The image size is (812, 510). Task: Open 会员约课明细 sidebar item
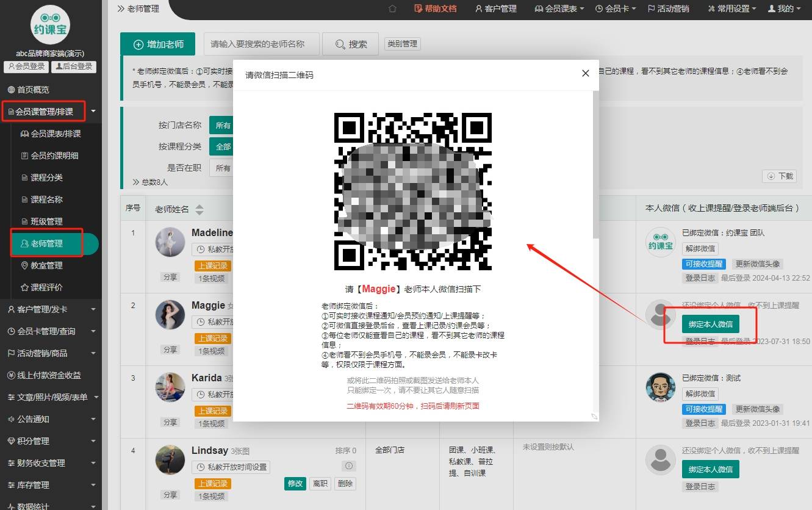(51, 156)
